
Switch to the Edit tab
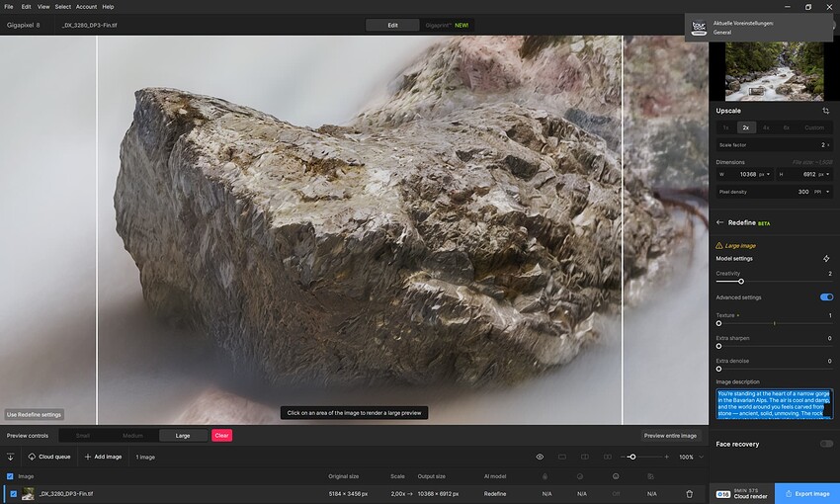(392, 25)
